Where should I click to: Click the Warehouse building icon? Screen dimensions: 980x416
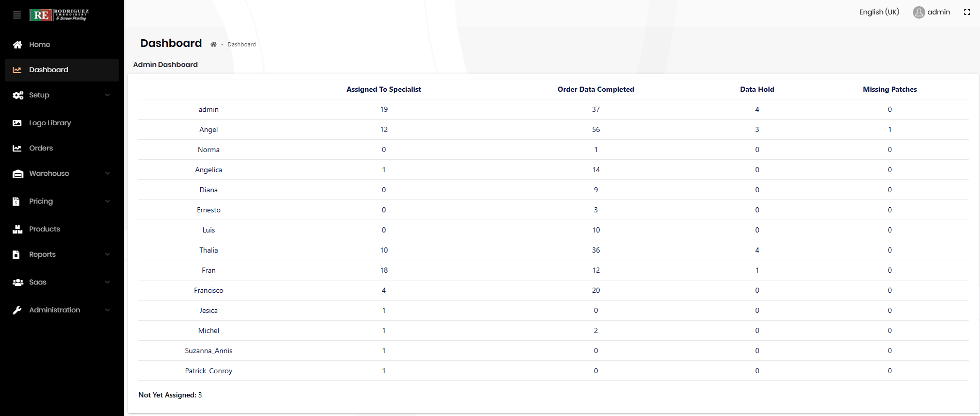pos(18,174)
